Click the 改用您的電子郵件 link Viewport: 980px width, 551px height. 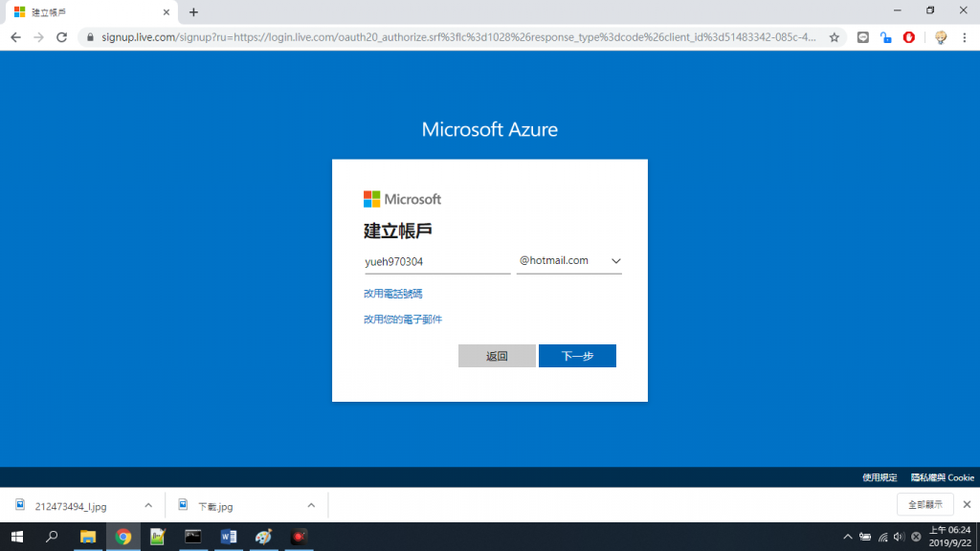pos(403,320)
